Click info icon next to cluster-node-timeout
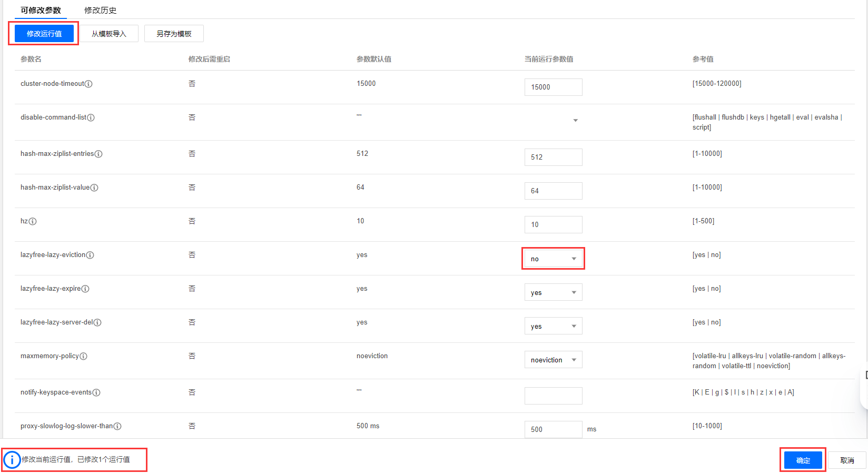The width and height of the screenshot is (868, 473). [x=88, y=84]
